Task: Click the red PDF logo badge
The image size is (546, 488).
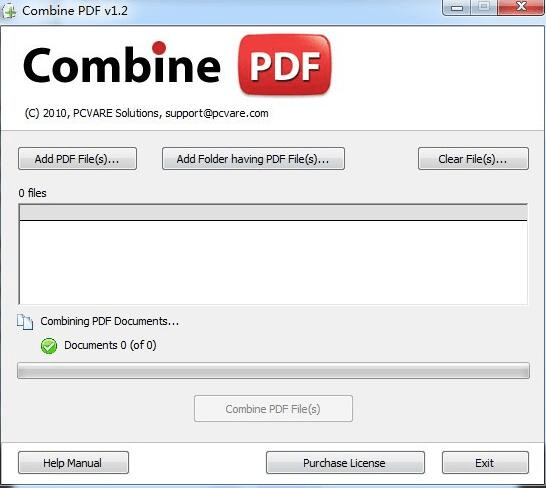Action: coord(285,64)
